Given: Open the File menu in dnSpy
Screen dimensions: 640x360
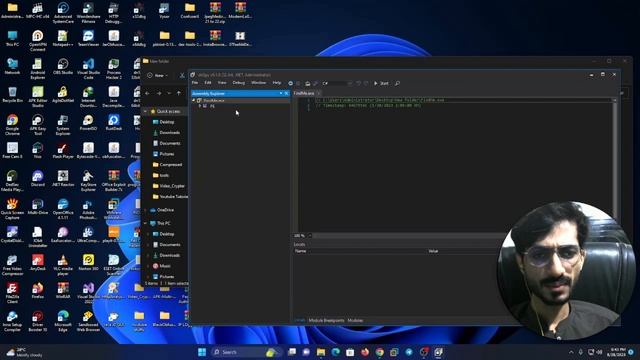Looking at the screenshot, I should (x=195, y=83).
